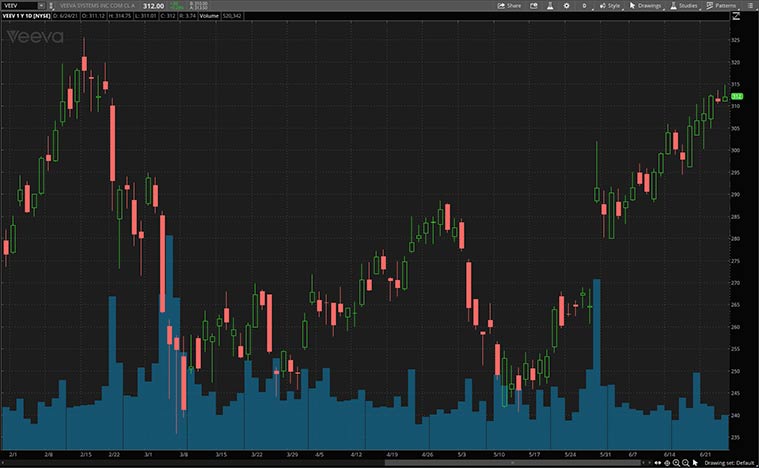Click the green 312 price label on axis
This screenshot has height=468, width=759.
pyautogui.click(x=736, y=97)
